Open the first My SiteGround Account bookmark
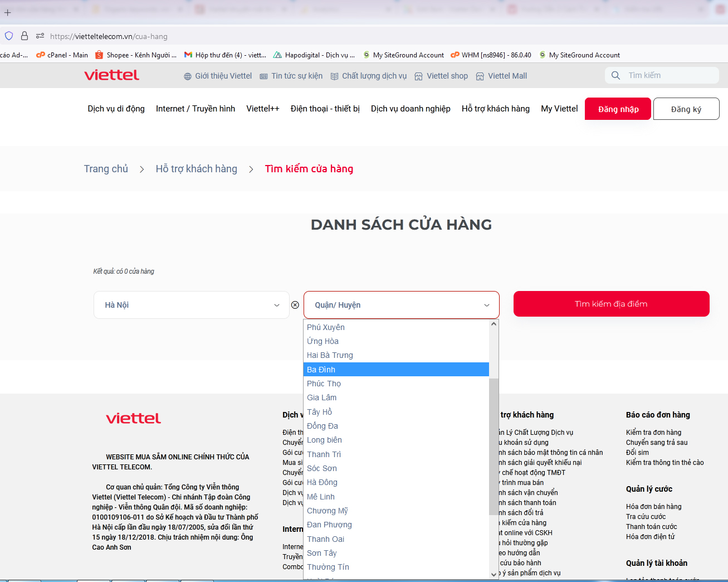728x582 pixels. [x=403, y=55]
